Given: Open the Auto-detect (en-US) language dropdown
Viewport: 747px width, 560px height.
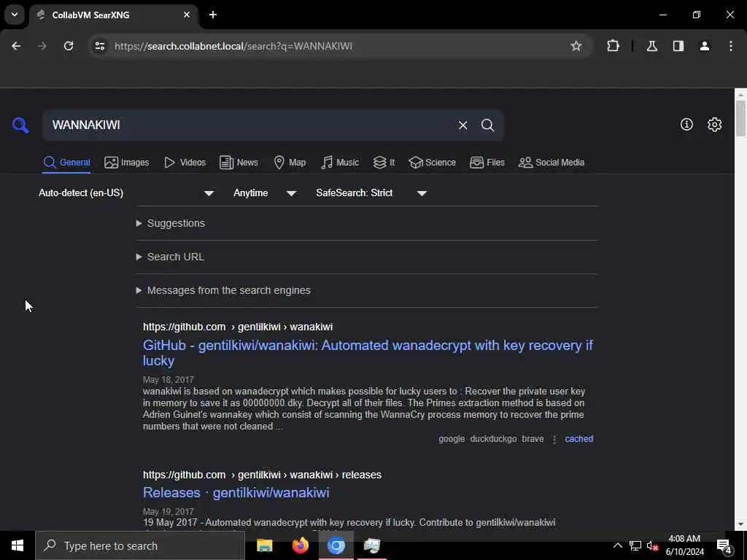Looking at the screenshot, I should 126,192.
